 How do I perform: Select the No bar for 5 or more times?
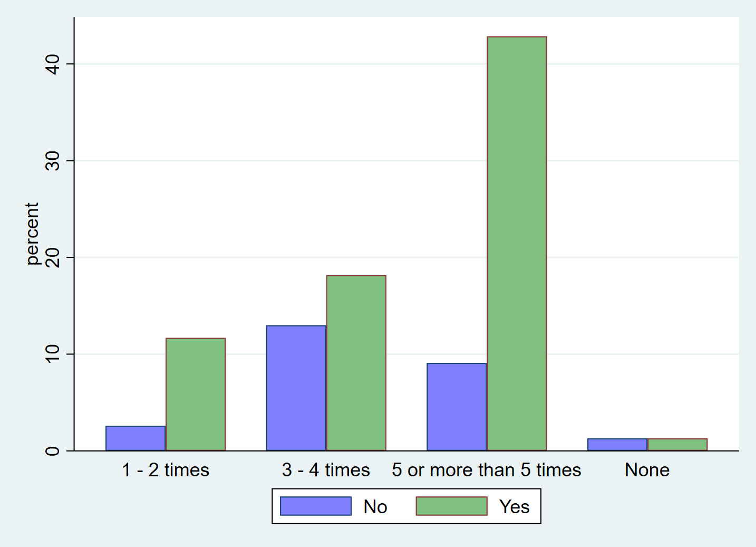point(457,407)
